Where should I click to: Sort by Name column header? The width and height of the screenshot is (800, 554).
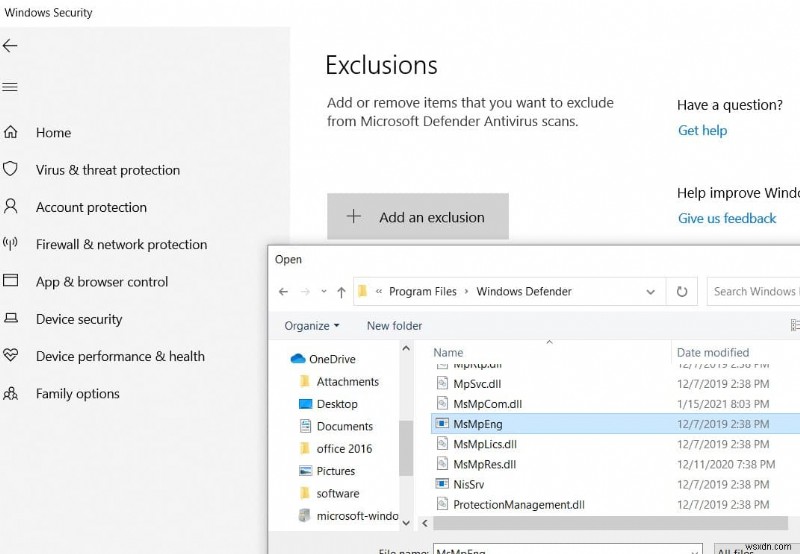click(448, 352)
